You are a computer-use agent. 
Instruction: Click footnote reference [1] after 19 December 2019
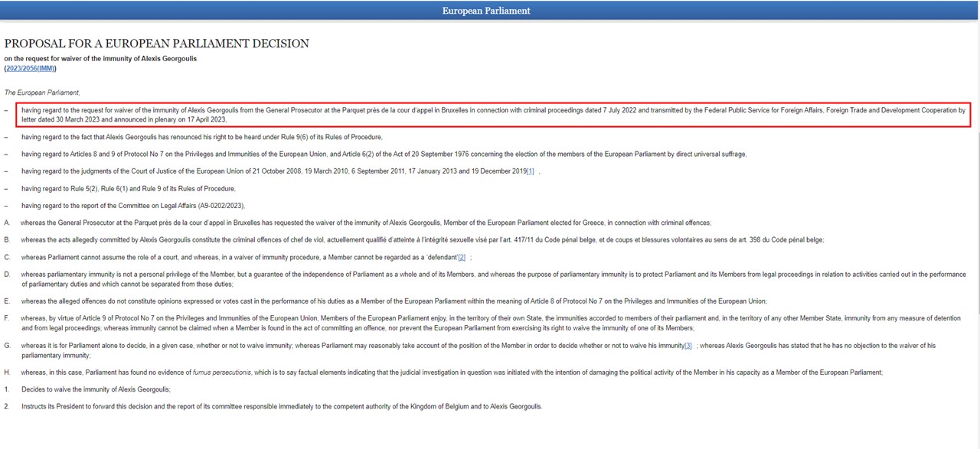tap(530, 171)
